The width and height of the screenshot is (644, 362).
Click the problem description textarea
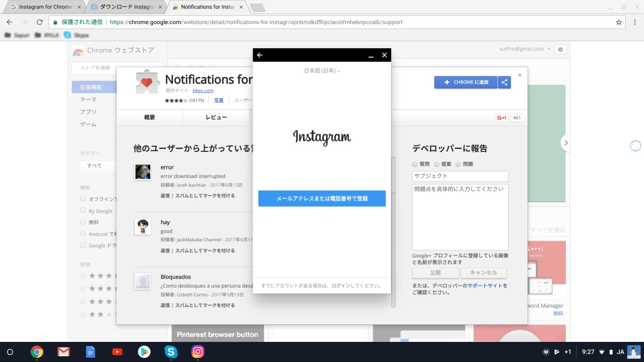[460, 217]
